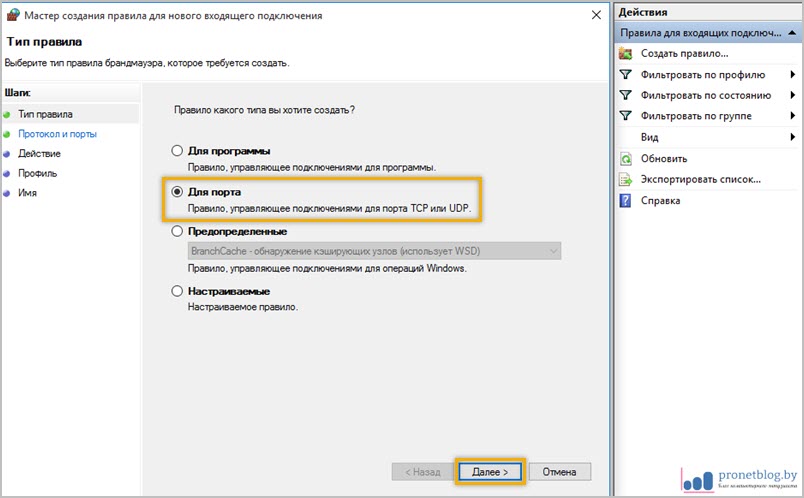The width and height of the screenshot is (804, 498).
Task: Choose the "Настраиваемые" radio option
Action: [177, 291]
